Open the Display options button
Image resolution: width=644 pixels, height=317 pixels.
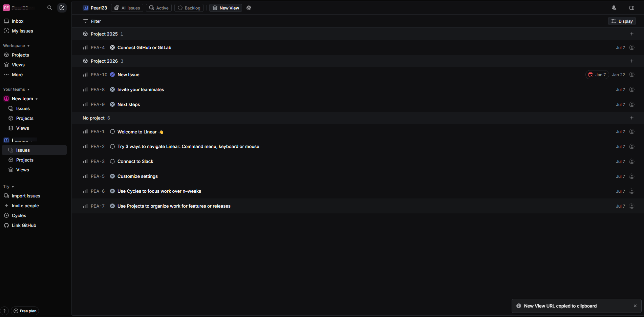[x=622, y=21]
